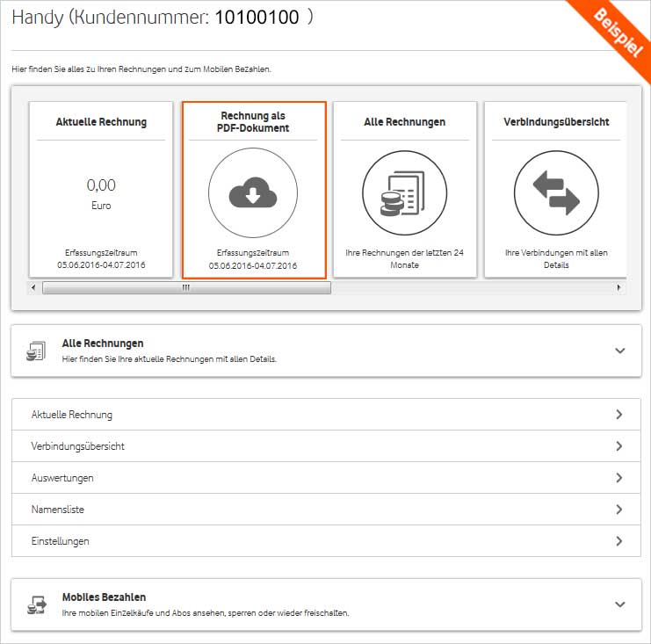Click the Rechnung als PDF-Dokument tile title

[253, 122]
